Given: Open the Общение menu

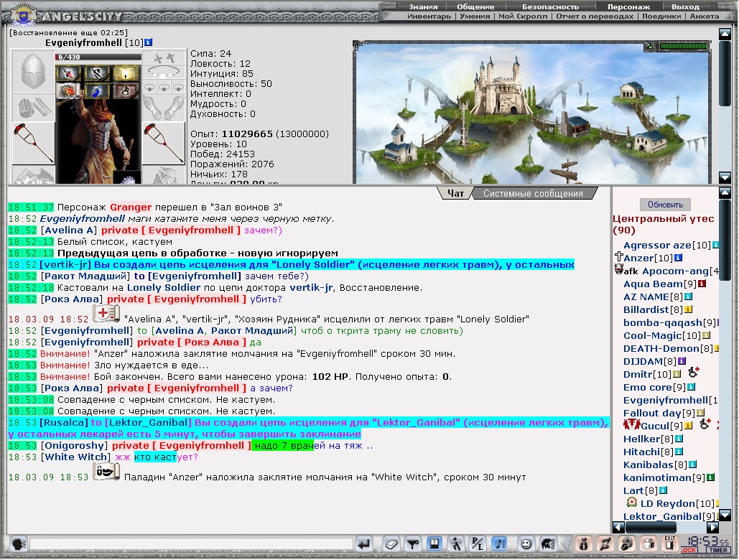Looking at the screenshot, I should 475,6.
